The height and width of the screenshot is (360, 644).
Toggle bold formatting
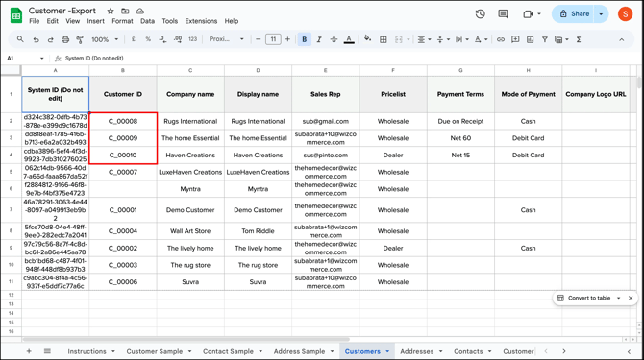tap(305, 39)
